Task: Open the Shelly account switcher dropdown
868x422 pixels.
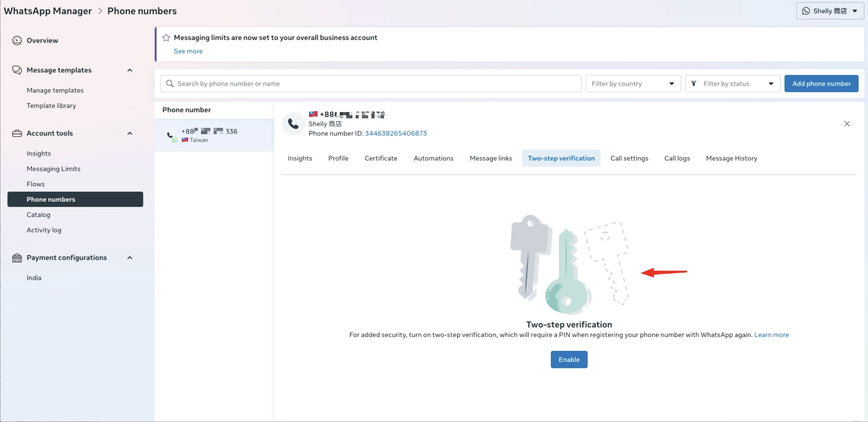Action: [830, 11]
